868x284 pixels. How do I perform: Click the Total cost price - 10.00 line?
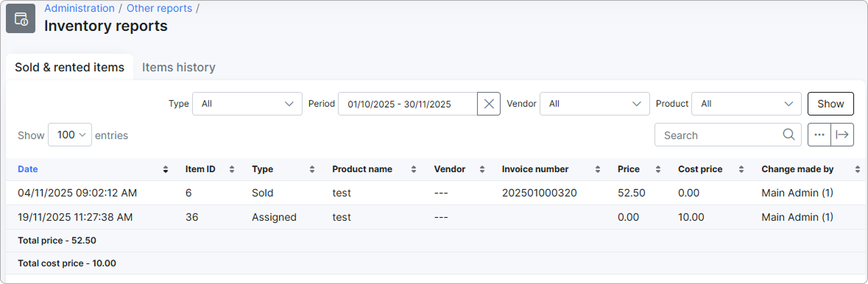[x=67, y=263]
